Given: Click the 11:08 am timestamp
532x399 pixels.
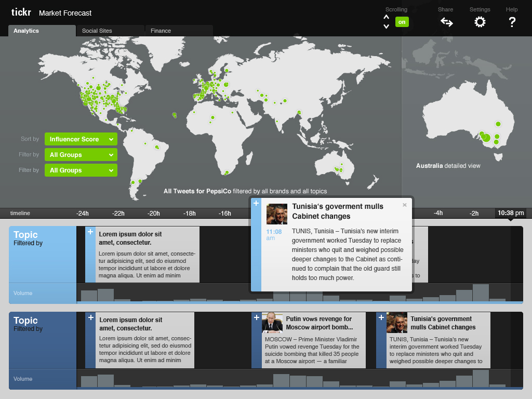Looking at the screenshot, I should pos(274,235).
